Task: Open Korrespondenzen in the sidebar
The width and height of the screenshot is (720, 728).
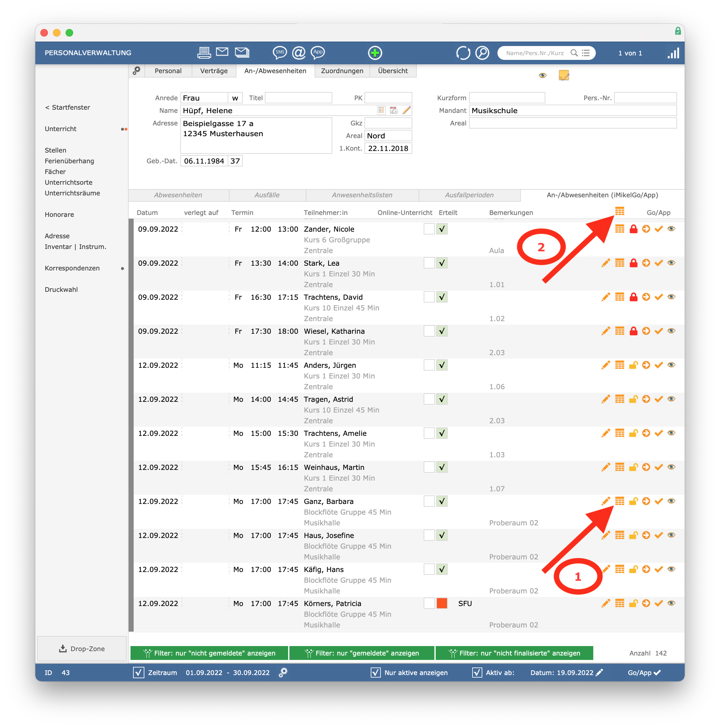Action: coord(73,268)
